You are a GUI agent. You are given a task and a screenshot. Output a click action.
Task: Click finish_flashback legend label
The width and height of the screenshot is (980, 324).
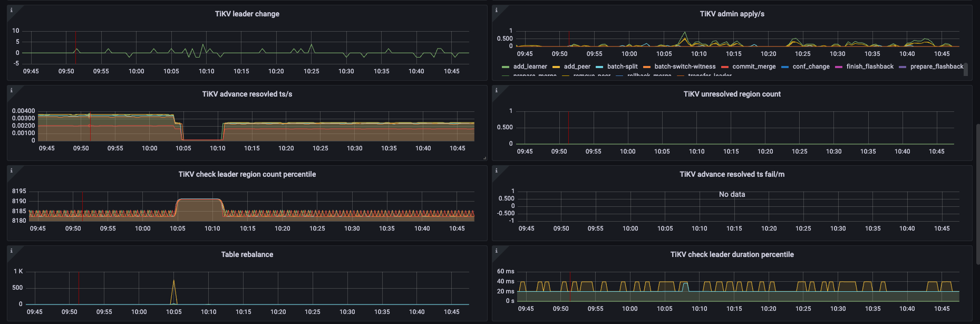pos(870,66)
